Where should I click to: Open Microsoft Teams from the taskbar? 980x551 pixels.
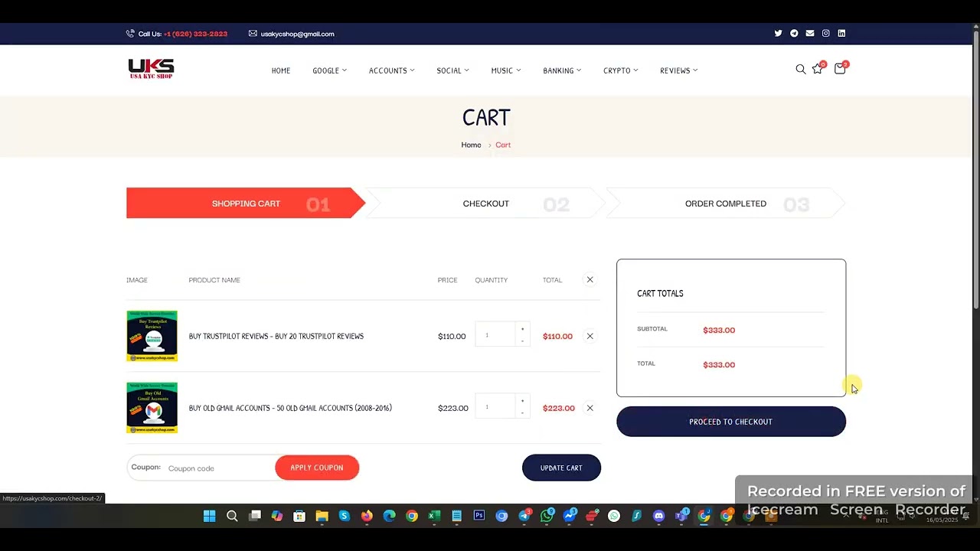click(x=681, y=516)
